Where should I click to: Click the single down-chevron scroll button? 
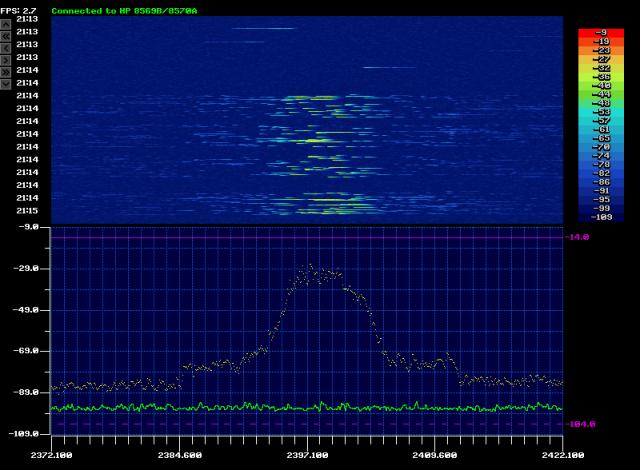pyautogui.click(x=6, y=84)
